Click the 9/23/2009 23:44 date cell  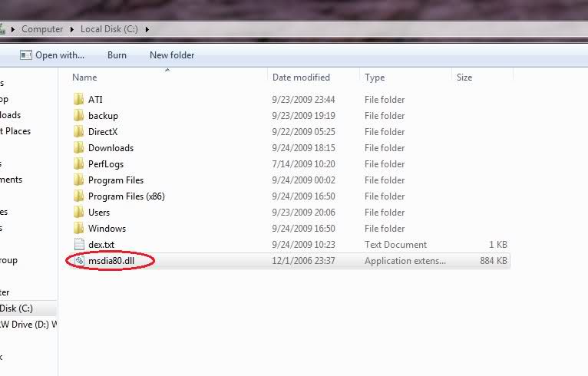coord(303,99)
